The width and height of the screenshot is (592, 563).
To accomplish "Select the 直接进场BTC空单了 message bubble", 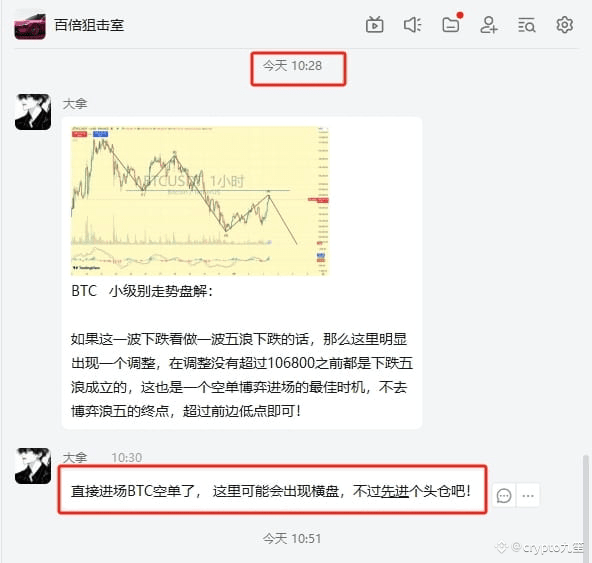I will (x=272, y=490).
